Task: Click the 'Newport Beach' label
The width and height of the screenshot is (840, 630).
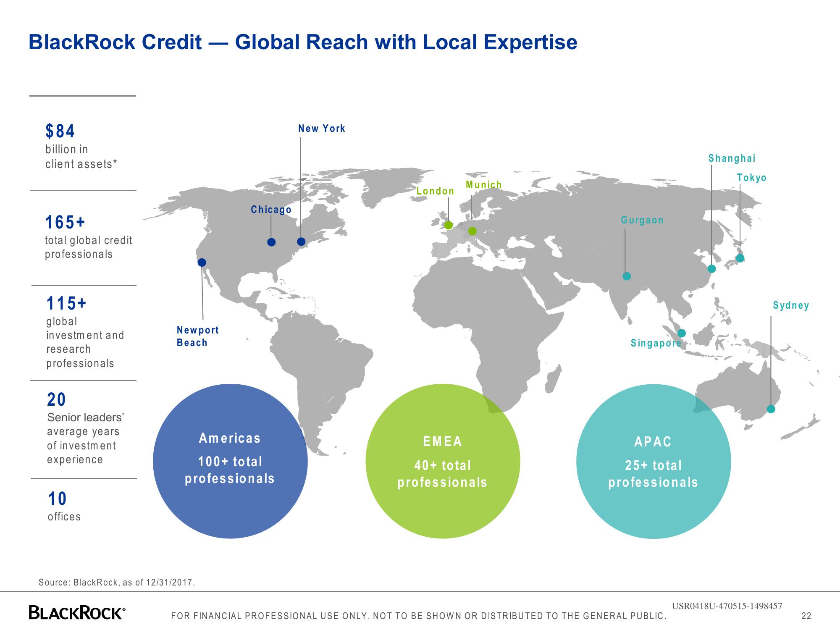Action: coord(197,336)
